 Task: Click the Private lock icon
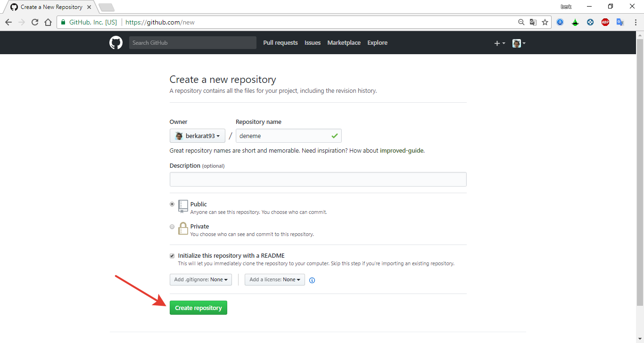pos(183,229)
